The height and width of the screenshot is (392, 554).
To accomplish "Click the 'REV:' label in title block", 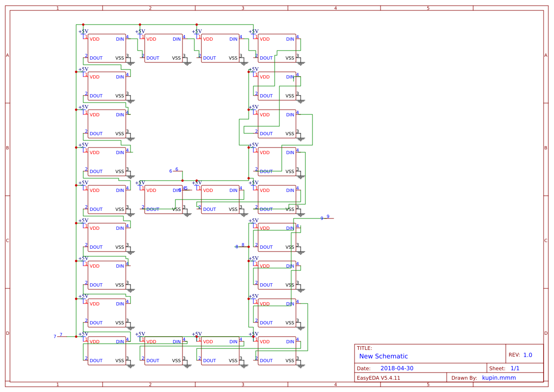I will point(514,355).
